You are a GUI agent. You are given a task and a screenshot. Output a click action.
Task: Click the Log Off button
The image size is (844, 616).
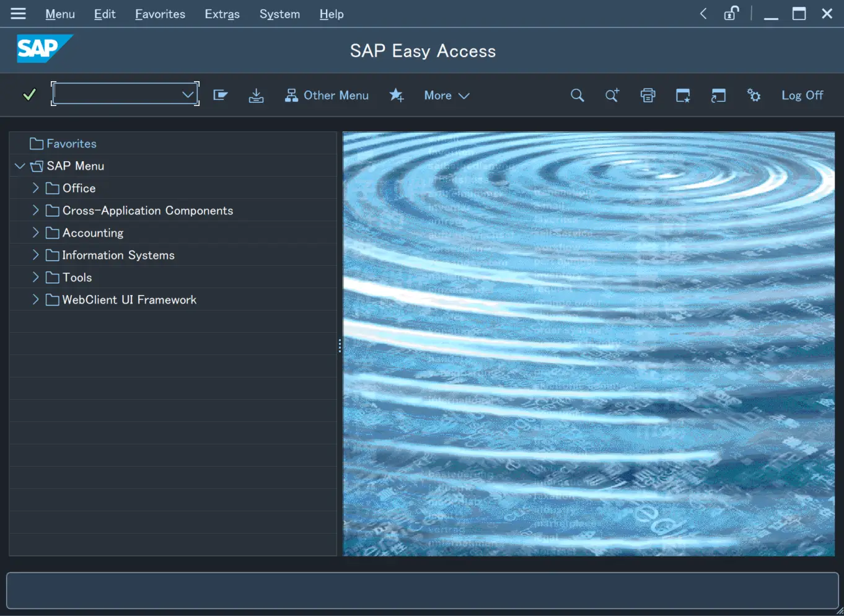pyautogui.click(x=802, y=95)
